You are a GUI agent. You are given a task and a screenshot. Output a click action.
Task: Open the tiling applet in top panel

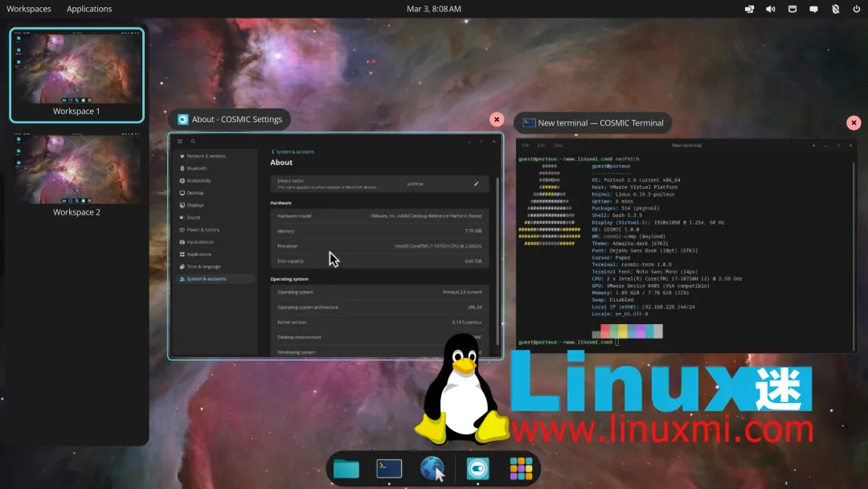coord(750,9)
